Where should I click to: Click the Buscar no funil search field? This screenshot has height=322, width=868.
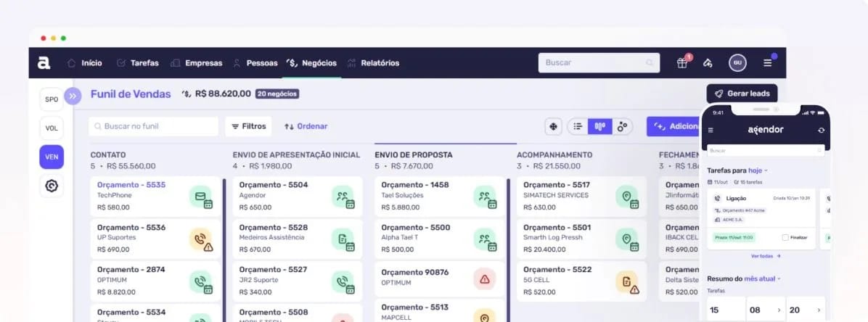(x=153, y=127)
